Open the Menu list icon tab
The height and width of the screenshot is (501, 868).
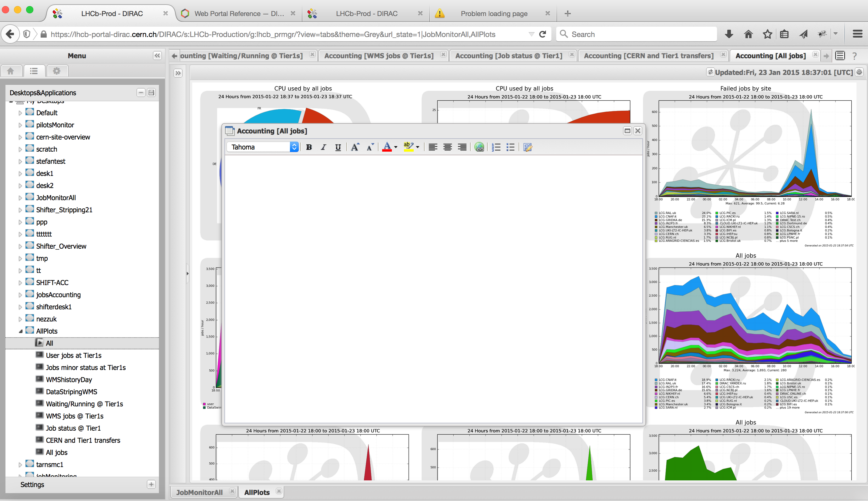(x=34, y=71)
